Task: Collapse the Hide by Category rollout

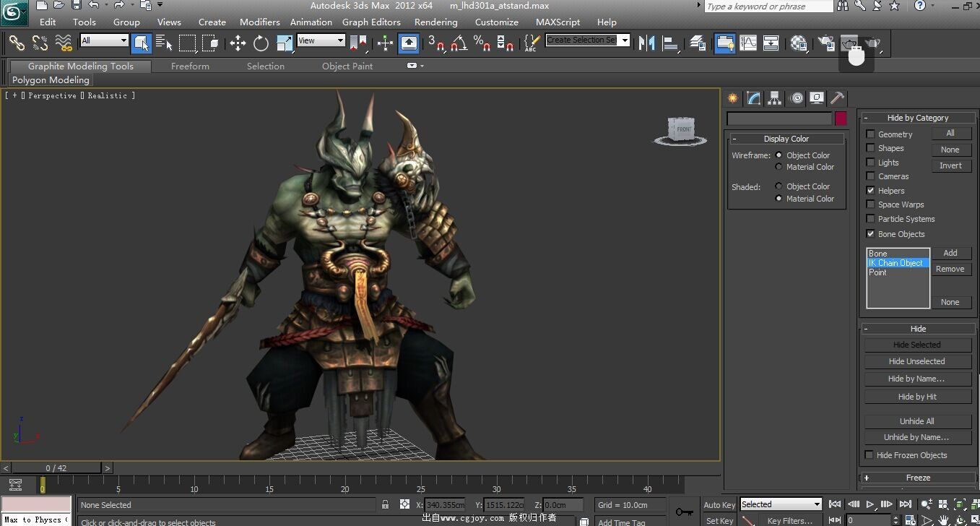Action: click(x=917, y=118)
